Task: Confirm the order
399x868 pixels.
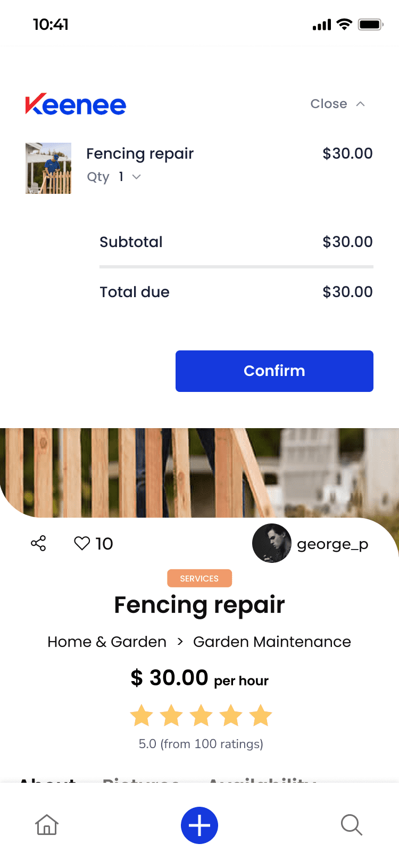Action: pyautogui.click(x=275, y=371)
